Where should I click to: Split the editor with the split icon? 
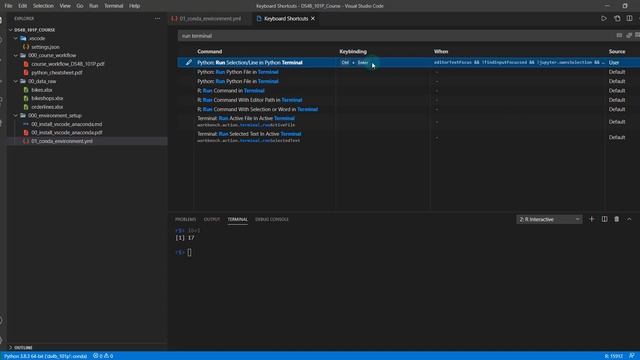tap(629, 18)
